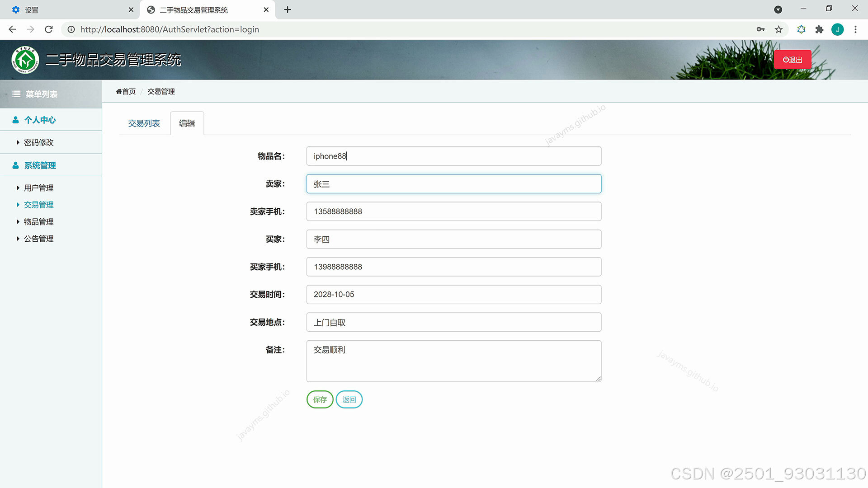The image size is (868, 488).
Task: Click the 保存 save button
Action: point(320,399)
